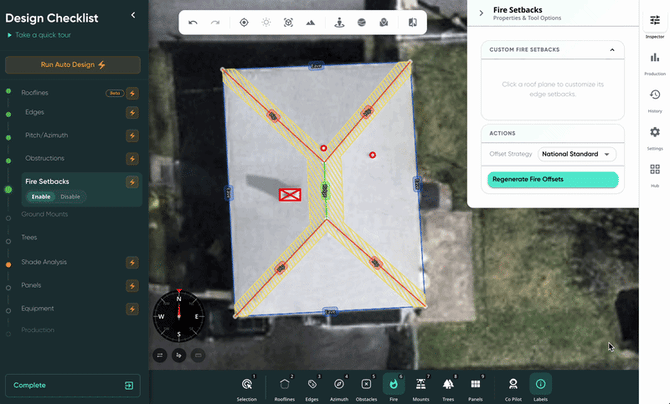Open Edges checklist step
Image resolution: width=670 pixels, height=404 pixels.
pos(35,112)
